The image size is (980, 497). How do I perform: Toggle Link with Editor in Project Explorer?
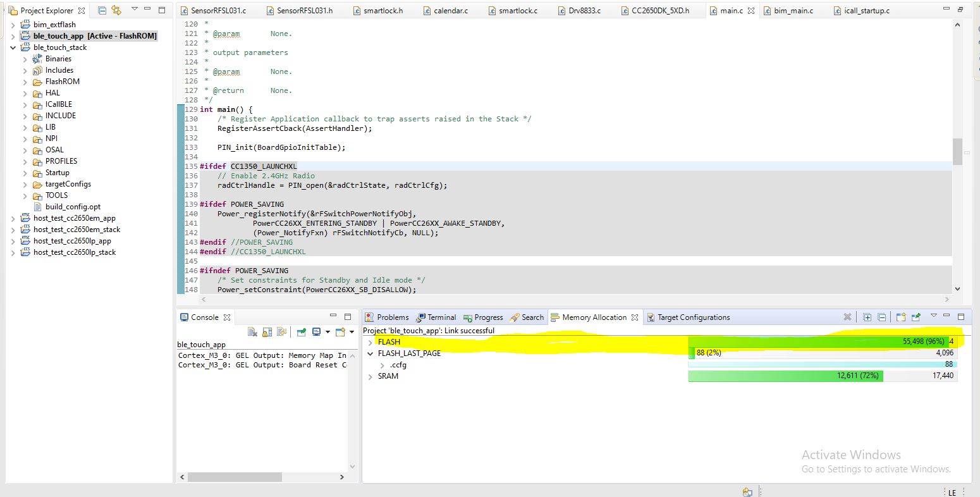pyautogui.click(x=116, y=11)
